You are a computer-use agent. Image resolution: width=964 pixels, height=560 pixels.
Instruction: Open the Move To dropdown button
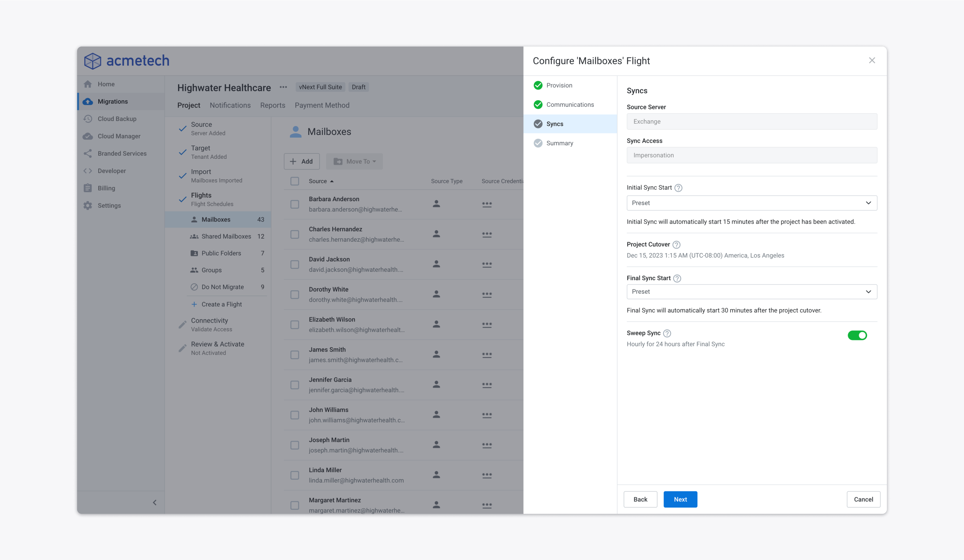[x=354, y=161]
